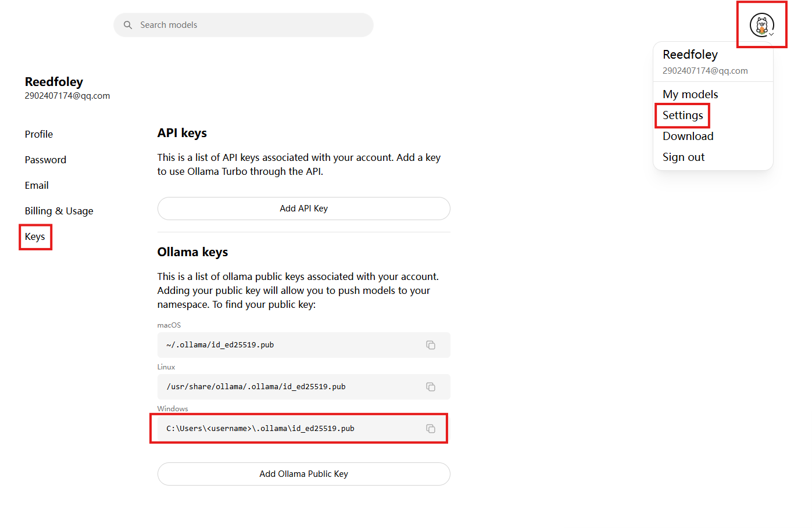The image size is (812, 528).
Task: Open Password settings section
Action: click(x=45, y=160)
